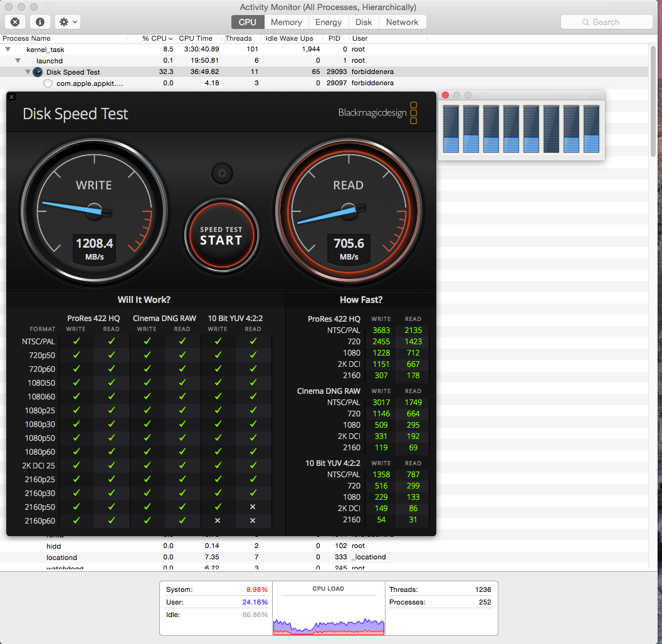Image resolution: width=662 pixels, height=644 pixels.
Task: Switch to the Energy tab
Action: 328,22
